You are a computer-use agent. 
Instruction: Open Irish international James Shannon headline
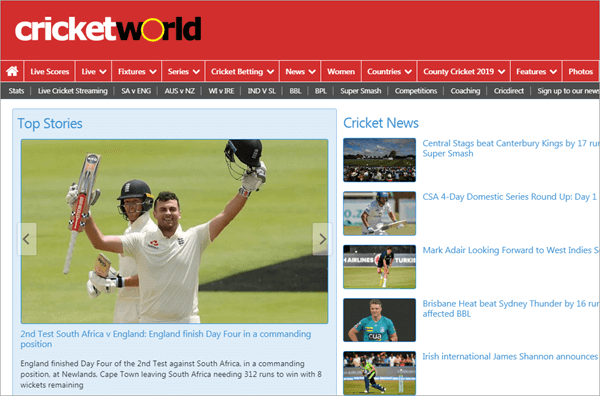510,357
